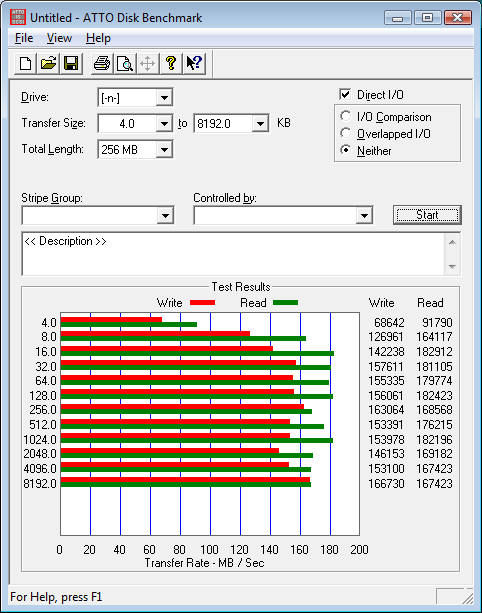Print results using the printer icon
This screenshot has height=613, width=482.
(102, 63)
